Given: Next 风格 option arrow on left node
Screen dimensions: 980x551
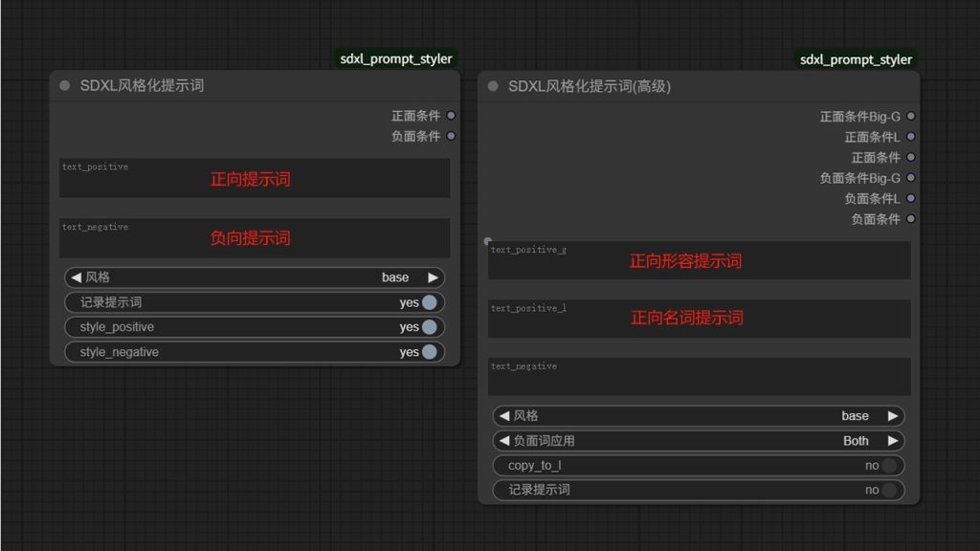Looking at the screenshot, I should [433, 277].
